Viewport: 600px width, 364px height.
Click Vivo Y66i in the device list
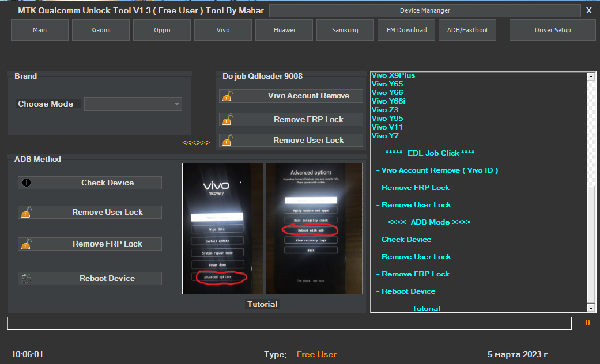click(388, 101)
